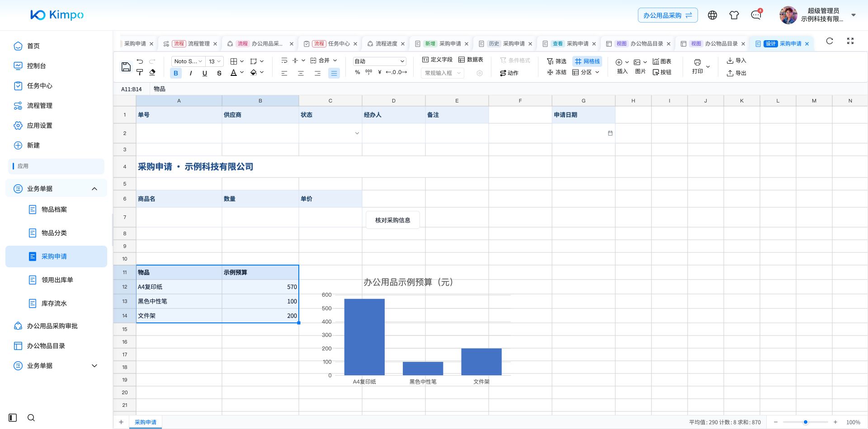Viewport: 868px width, 429px height.
Task: Click the 筛选 filter tool
Action: [557, 61]
